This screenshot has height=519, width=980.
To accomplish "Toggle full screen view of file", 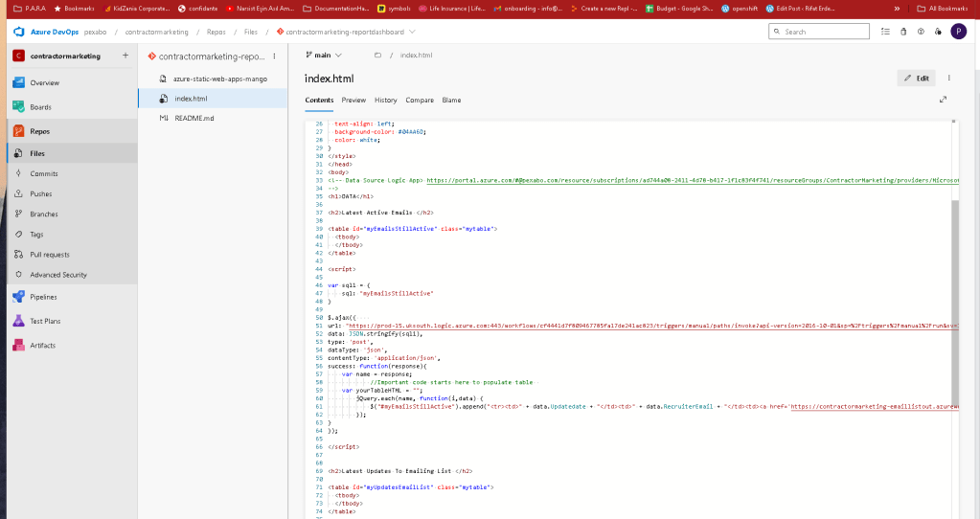I will (x=944, y=100).
